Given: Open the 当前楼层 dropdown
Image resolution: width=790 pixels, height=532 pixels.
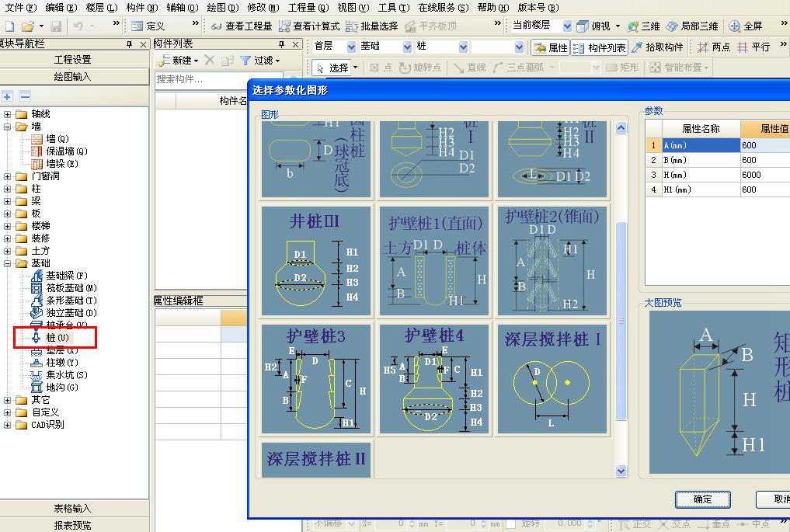Looking at the screenshot, I should pyautogui.click(x=567, y=26).
